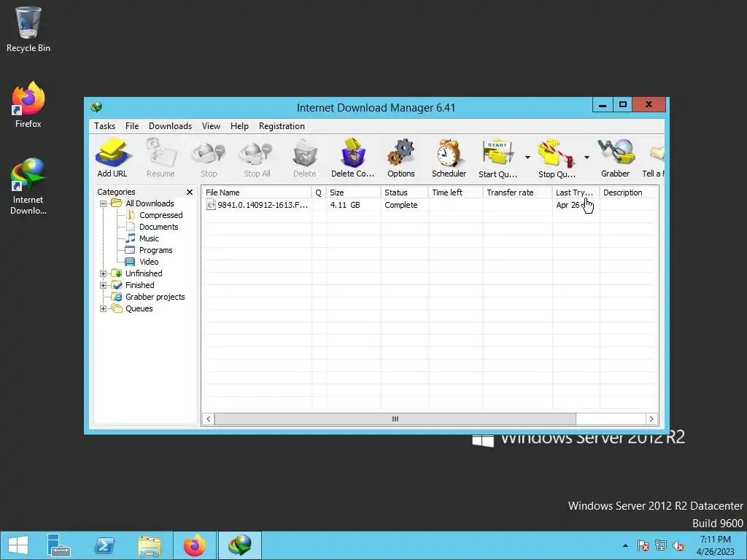Screen dimensions: 747x560
Task: Click the Stop Queue icon
Action: pyautogui.click(x=557, y=157)
